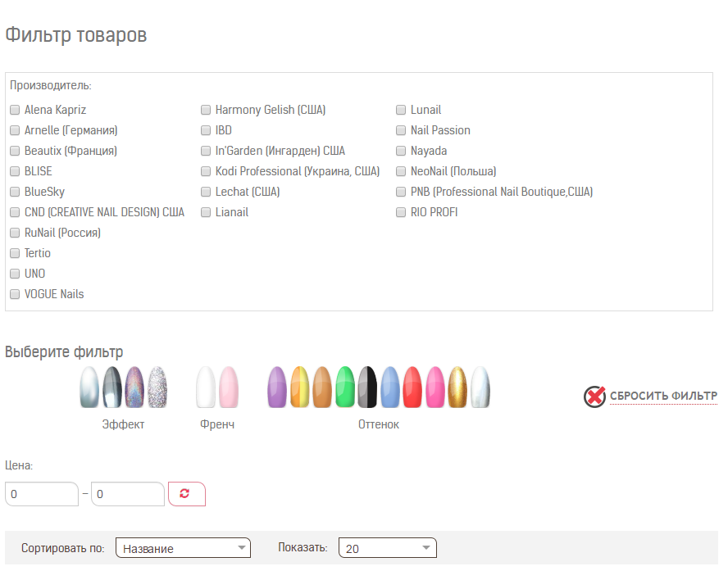Viewport: 728px width, 571px height.
Task: Check the Arnelle (Германия) checkbox
Action: [x=15, y=130]
